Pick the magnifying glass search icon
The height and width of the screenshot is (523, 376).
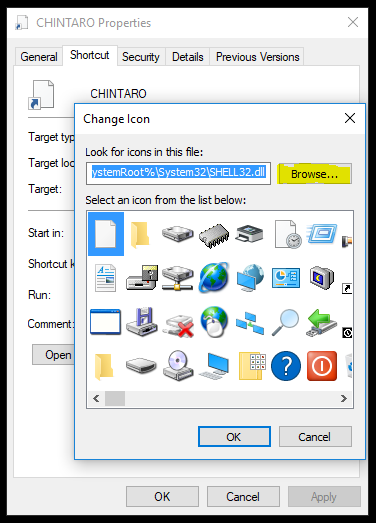click(x=286, y=323)
